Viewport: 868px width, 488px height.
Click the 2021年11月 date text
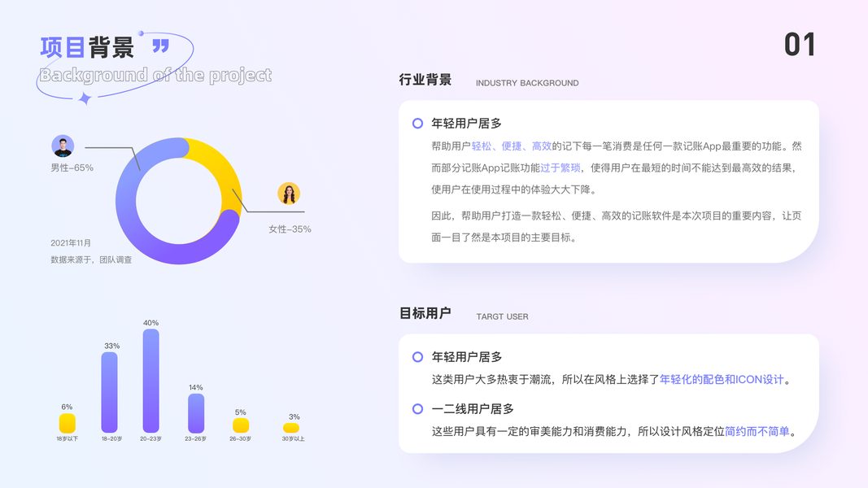71,243
